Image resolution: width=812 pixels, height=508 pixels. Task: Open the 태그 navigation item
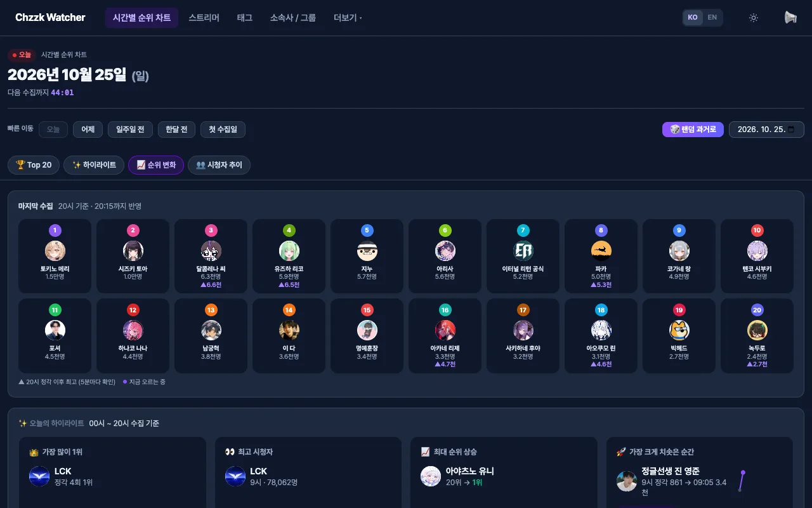(x=244, y=18)
